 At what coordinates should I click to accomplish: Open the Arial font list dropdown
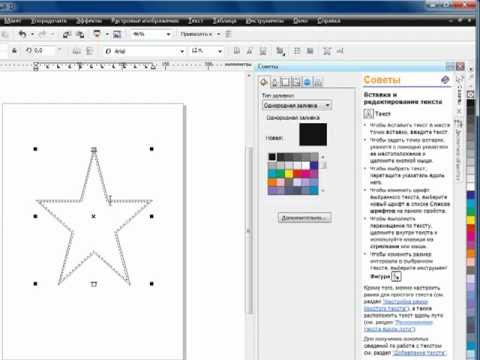[182, 51]
